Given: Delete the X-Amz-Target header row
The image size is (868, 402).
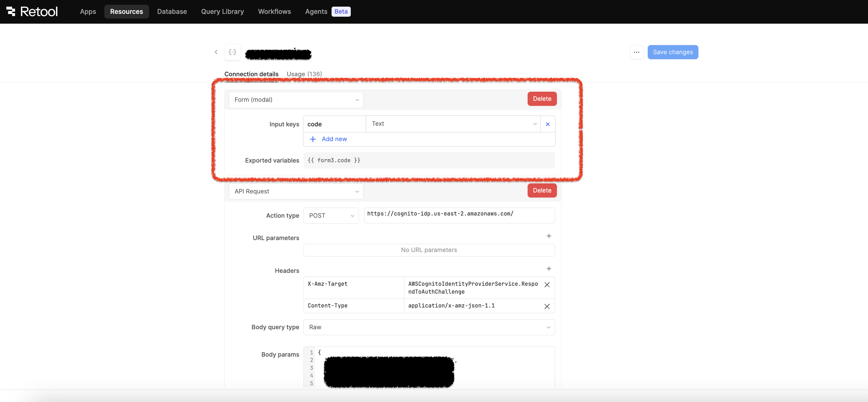Looking at the screenshot, I should tap(547, 285).
